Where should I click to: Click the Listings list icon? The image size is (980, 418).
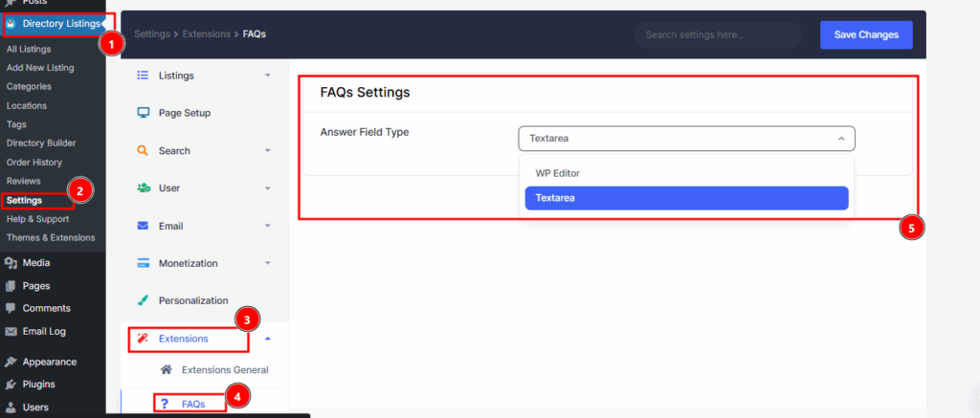tap(143, 75)
